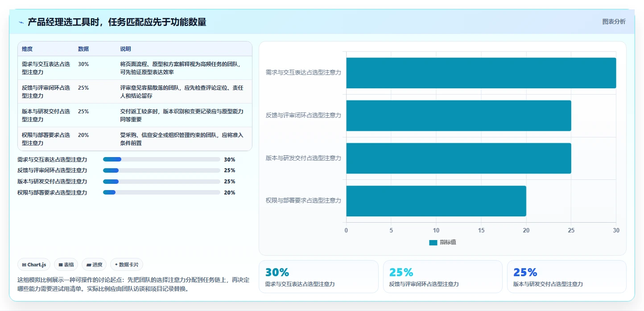
Task: Click the 25% data card for 版本与研发交付
Action: pos(566,277)
